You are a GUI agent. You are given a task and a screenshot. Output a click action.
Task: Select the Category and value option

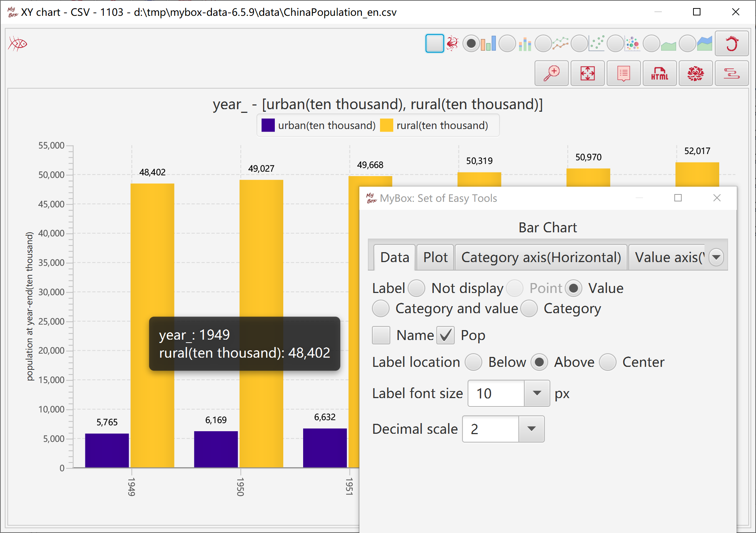coord(381,308)
